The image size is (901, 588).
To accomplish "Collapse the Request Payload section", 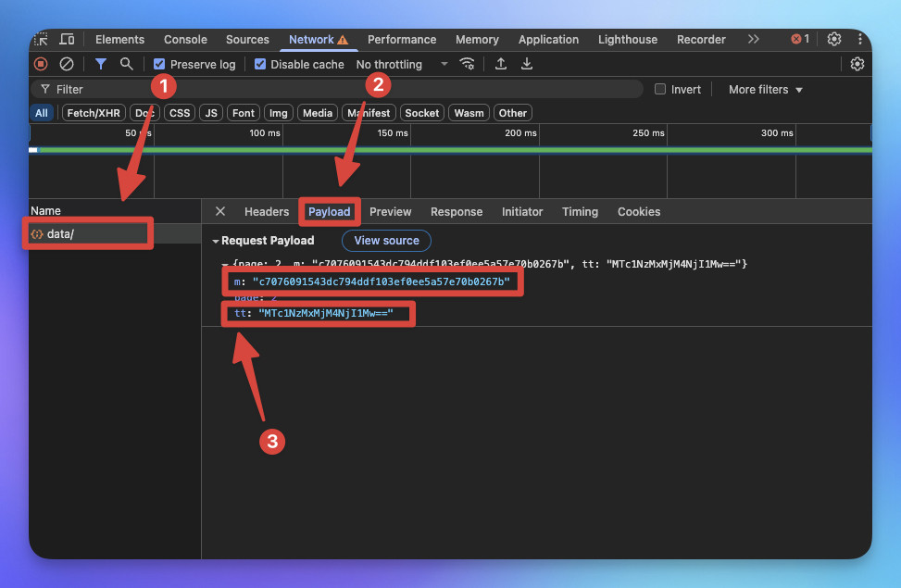I will point(216,241).
